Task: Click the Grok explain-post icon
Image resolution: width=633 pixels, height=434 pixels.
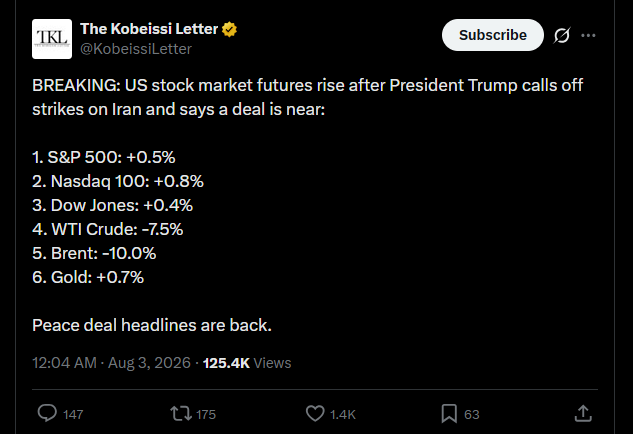Action: [562, 35]
